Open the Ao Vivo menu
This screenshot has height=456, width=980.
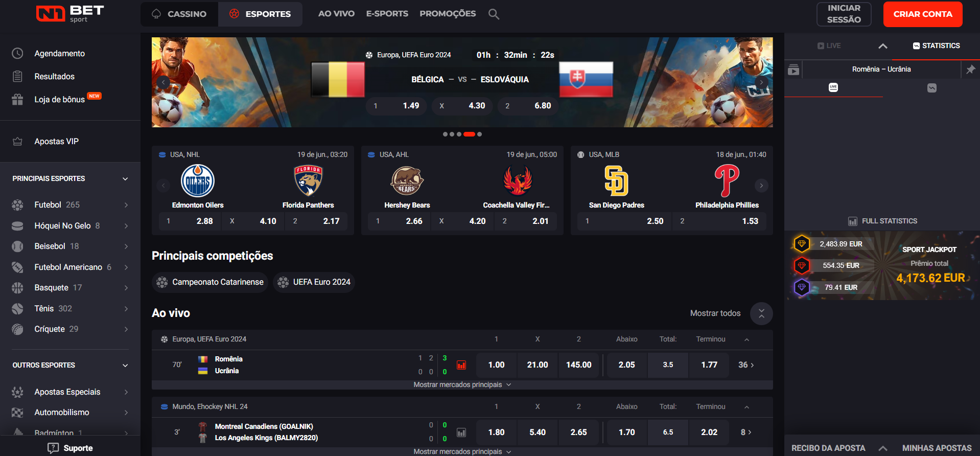(x=336, y=14)
